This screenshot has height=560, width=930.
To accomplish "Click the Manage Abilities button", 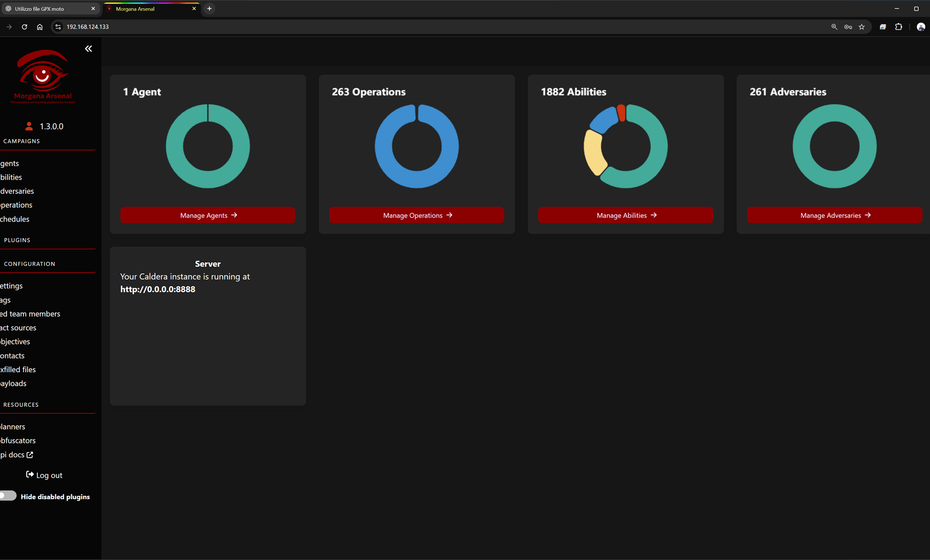I will [x=625, y=215].
